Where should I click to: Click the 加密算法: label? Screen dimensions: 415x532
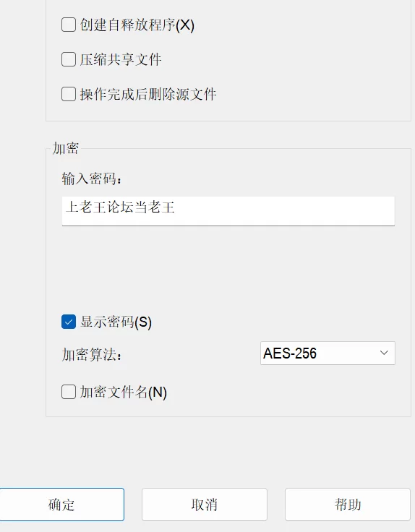(92, 355)
